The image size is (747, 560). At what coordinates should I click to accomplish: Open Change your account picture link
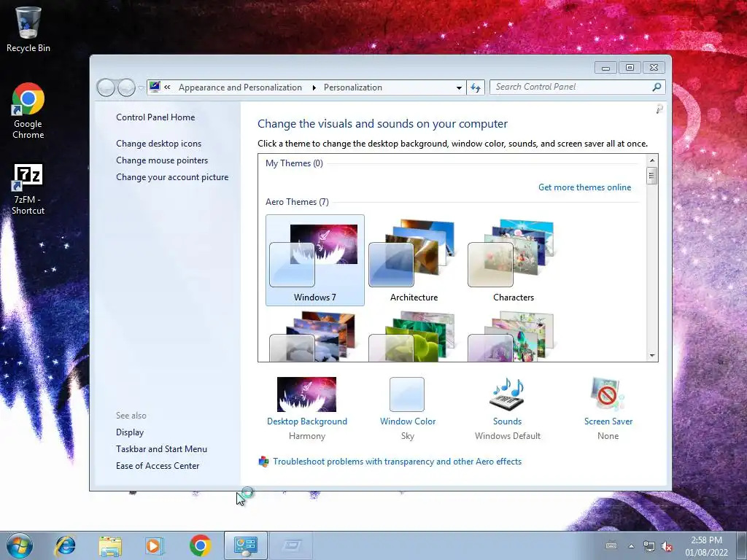click(172, 177)
